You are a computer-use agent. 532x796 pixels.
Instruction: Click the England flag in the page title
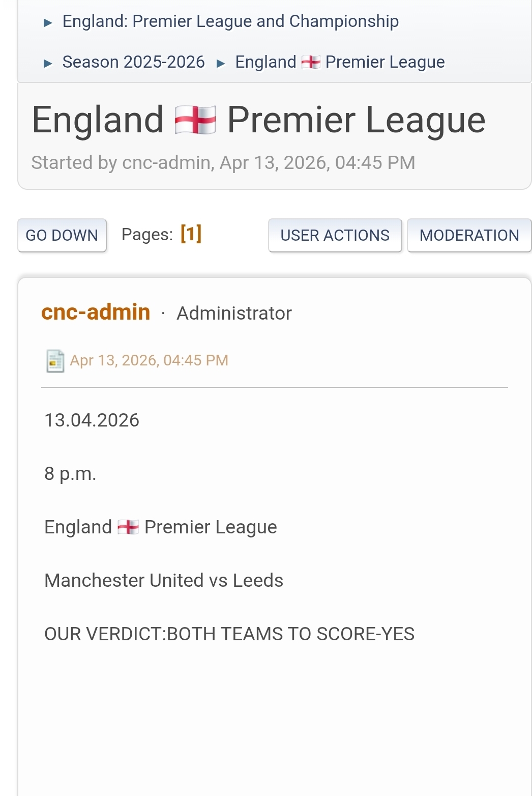pyautogui.click(x=195, y=120)
